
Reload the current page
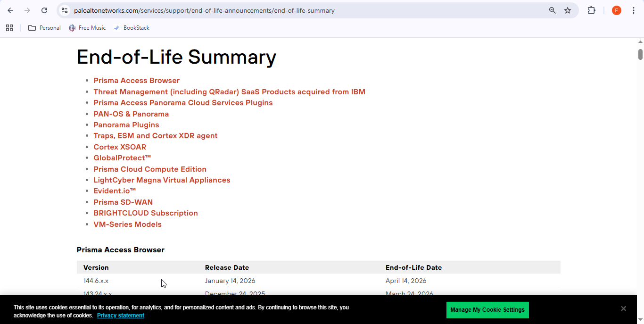[x=44, y=10]
